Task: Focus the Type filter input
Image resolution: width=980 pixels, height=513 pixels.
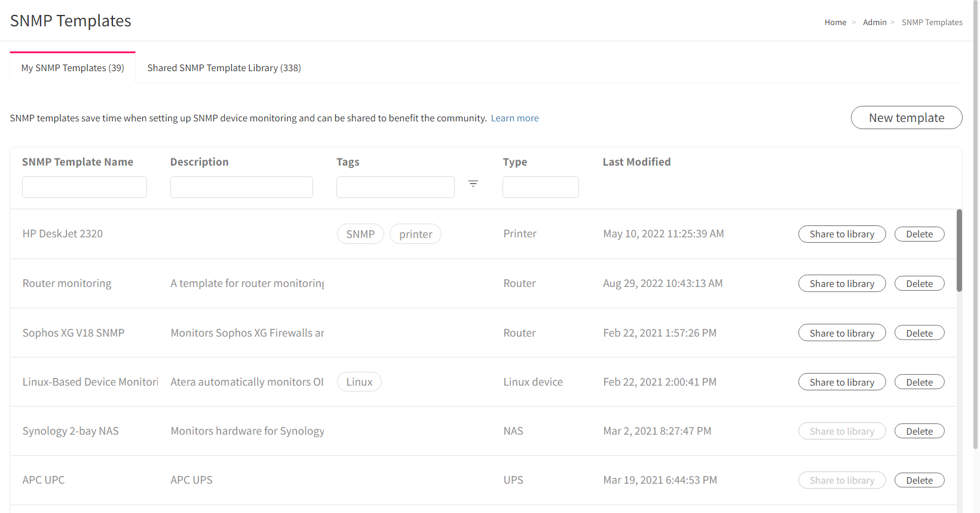Action: point(540,187)
